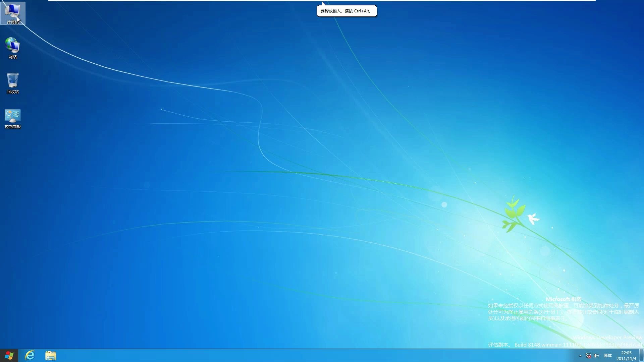Open the volume control in the tray

point(597,356)
